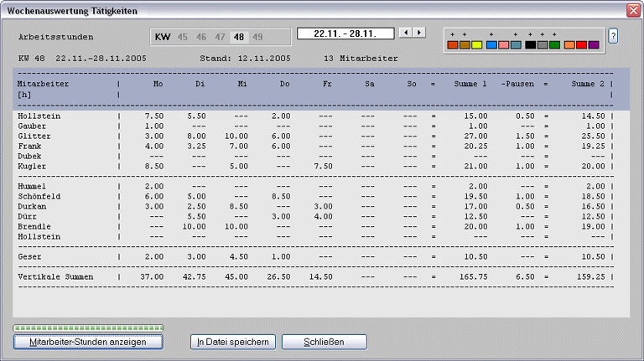The height and width of the screenshot is (361, 644).
Task: Click the date range field 22.11. - 28.11.
Action: coord(345,34)
